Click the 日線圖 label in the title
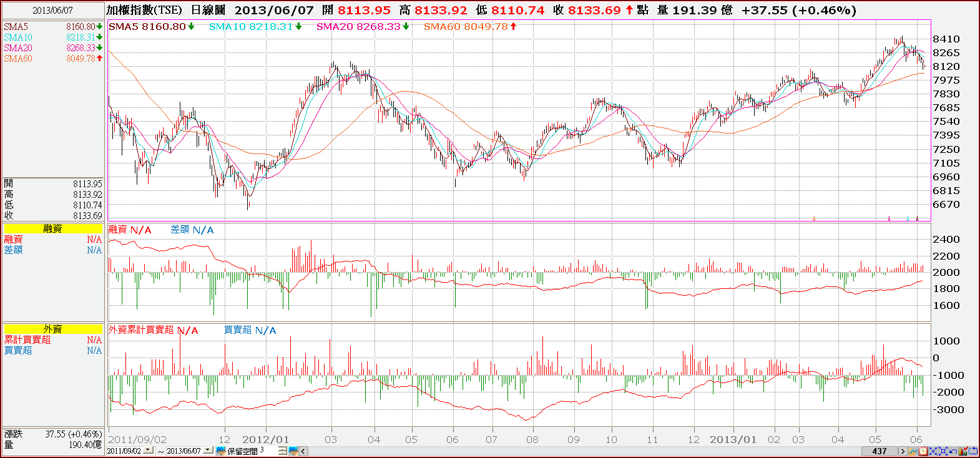980x458 pixels. pos(208,10)
